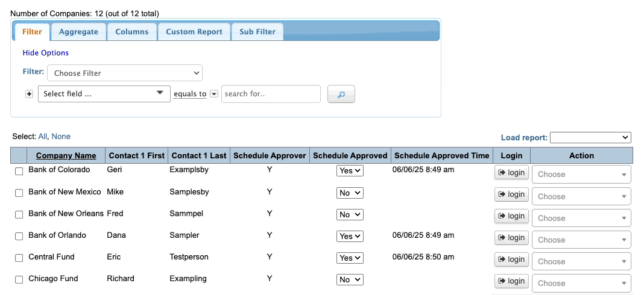
Task: Open the Custom Report tab
Action: 194,32
